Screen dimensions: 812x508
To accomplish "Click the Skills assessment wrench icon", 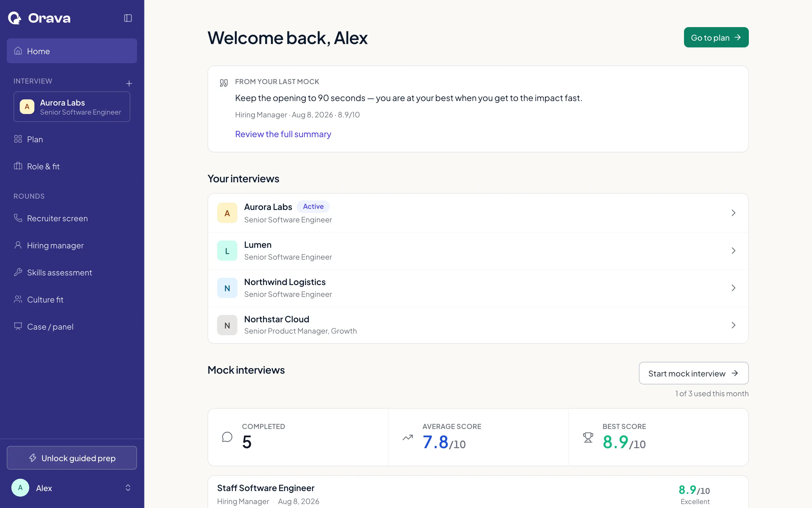I will point(18,272).
